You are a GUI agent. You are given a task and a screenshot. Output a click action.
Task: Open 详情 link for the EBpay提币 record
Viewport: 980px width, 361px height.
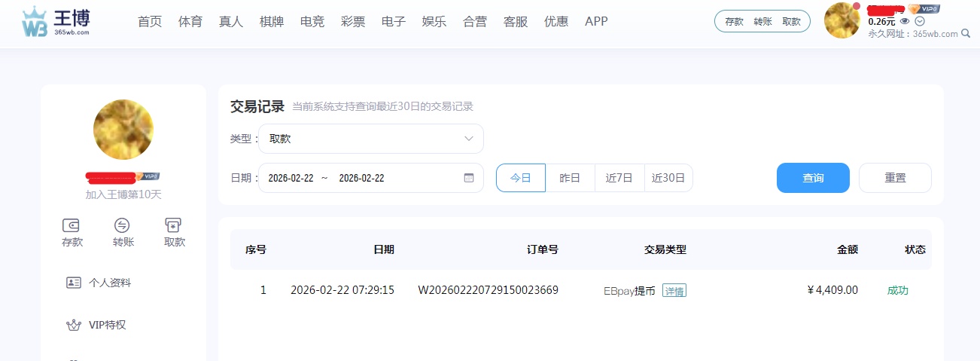[674, 291]
